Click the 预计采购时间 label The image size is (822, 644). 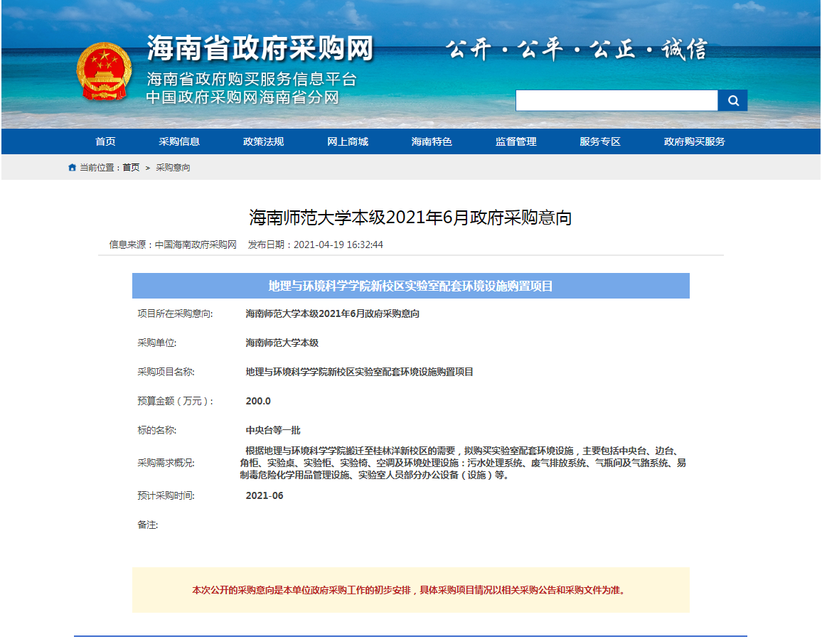coord(166,495)
